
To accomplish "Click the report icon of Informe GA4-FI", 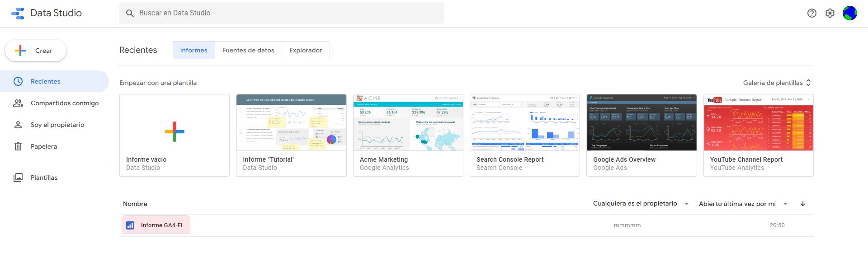I will pos(130,225).
